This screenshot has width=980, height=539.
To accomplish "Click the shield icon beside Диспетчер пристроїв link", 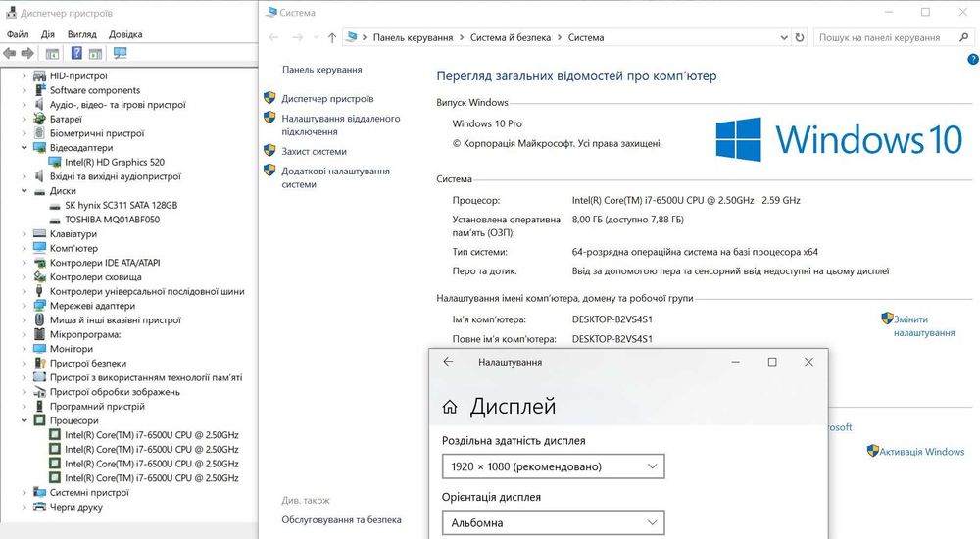I will point(269,98).
